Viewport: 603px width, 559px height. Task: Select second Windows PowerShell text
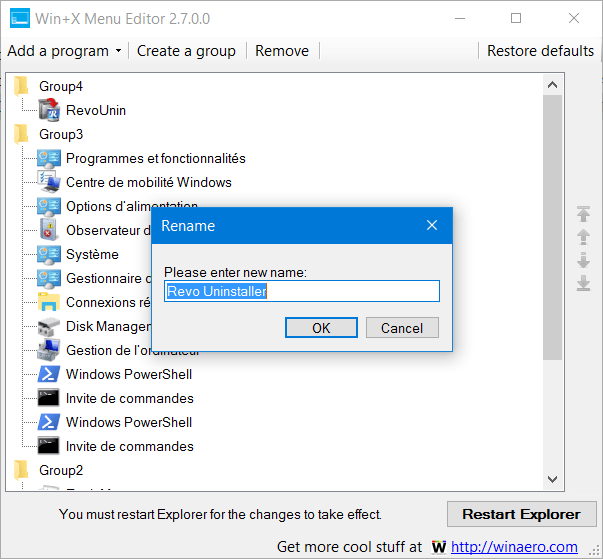click(x=129, y=422)
